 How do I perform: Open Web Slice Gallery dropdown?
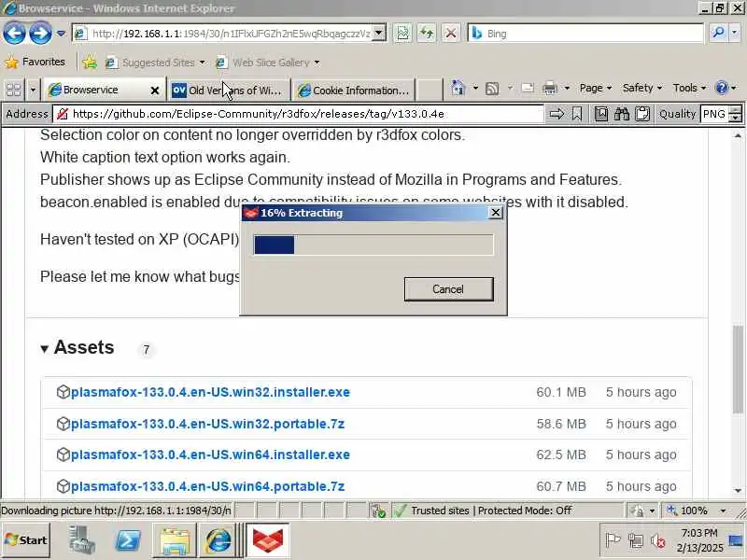268,63
